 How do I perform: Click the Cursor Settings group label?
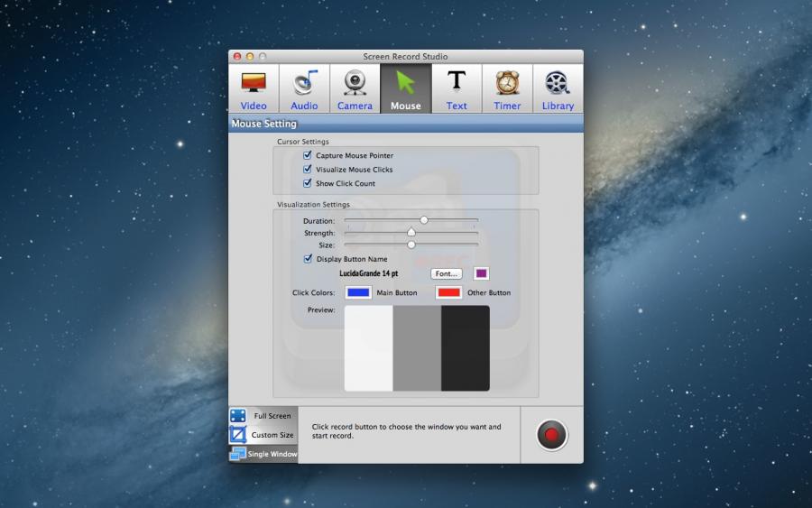[303, 142]
